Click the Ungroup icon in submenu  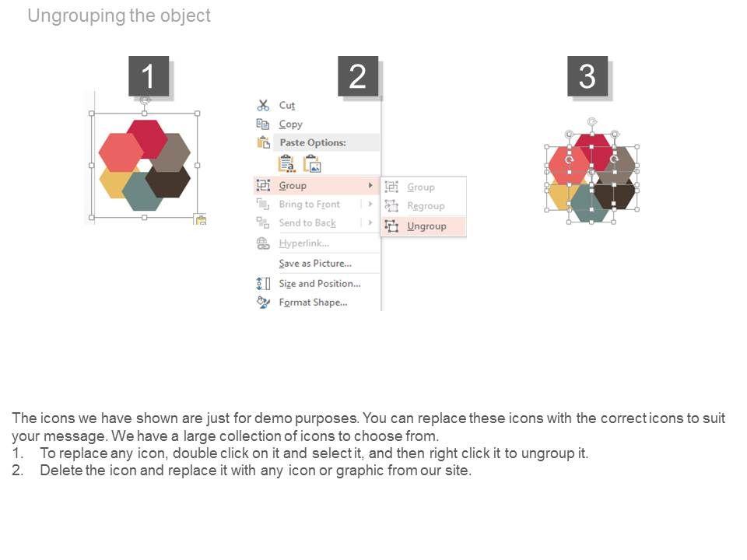[391, 226]
